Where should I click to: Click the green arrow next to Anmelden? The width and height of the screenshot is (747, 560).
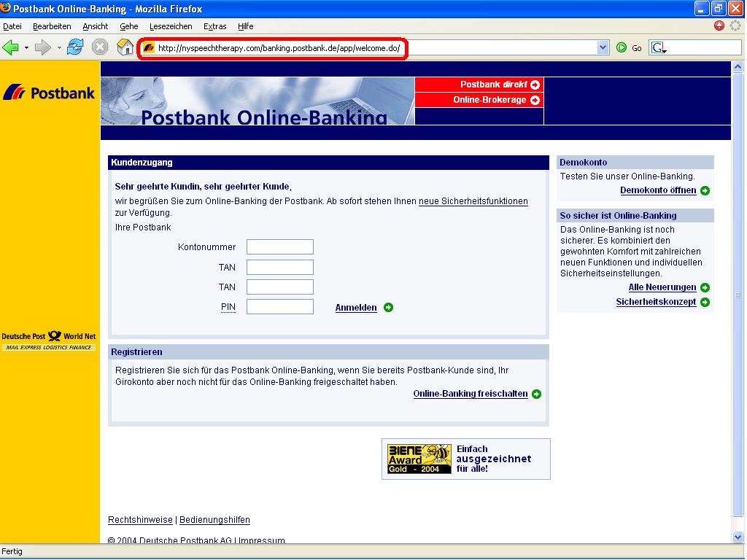388,308
